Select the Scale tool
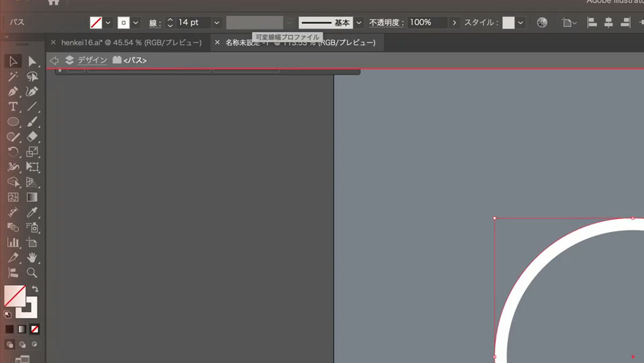644x363 pixels. (32, 152)
